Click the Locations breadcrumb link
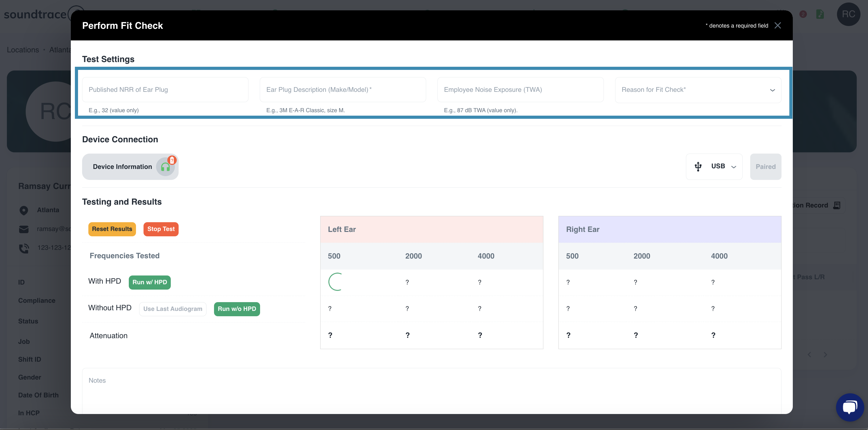Image resolution: width=868 pixels, height=430 pixels. click(23, 50)
